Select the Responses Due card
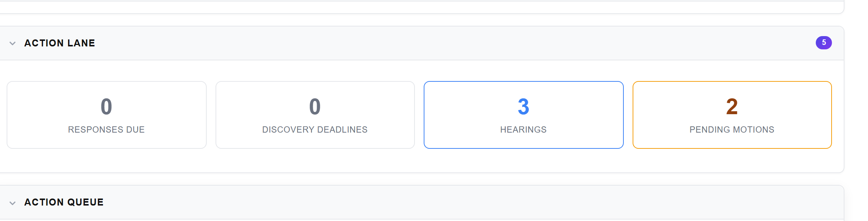Viewport: 868px width, 221px height. tap(106, 115)
